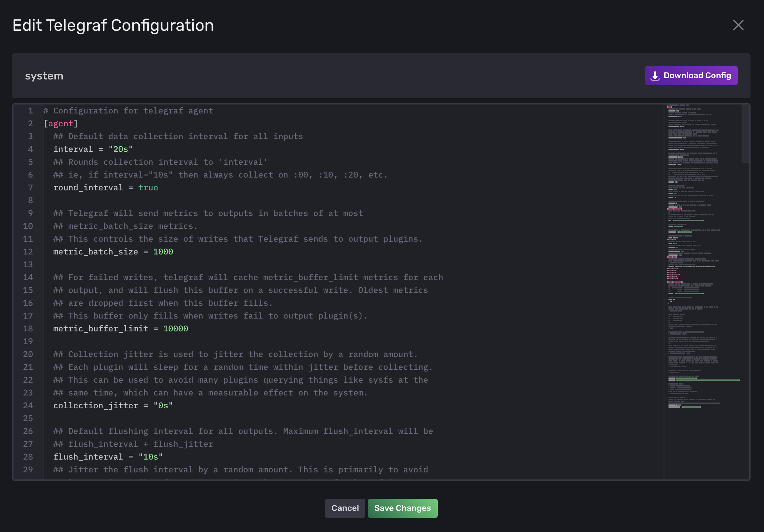The height and width of the screenshot is (532, 764).
Task: Click the code minimap overview
Action: click(x=702, y=256)
